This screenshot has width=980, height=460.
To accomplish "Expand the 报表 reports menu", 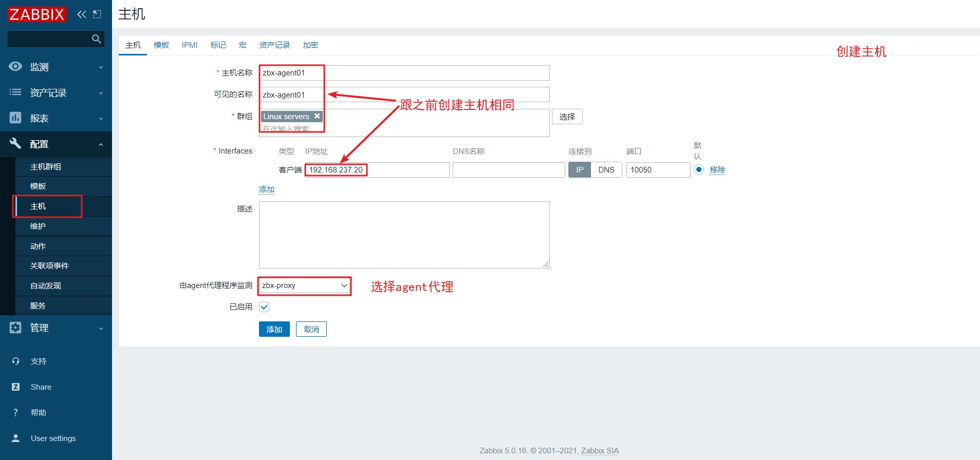I will click(56, 118).
